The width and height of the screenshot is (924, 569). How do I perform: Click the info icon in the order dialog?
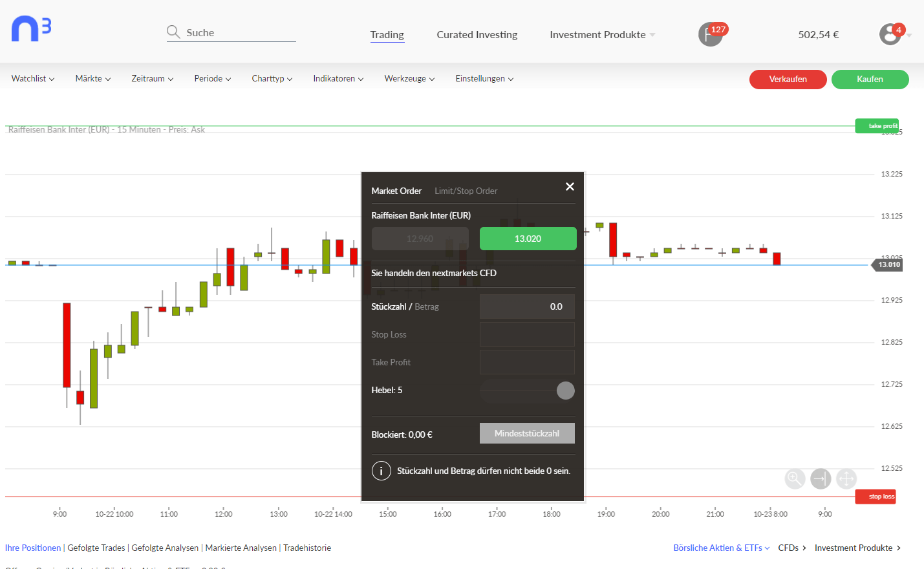pyautogui.click(x=381, y=471)
